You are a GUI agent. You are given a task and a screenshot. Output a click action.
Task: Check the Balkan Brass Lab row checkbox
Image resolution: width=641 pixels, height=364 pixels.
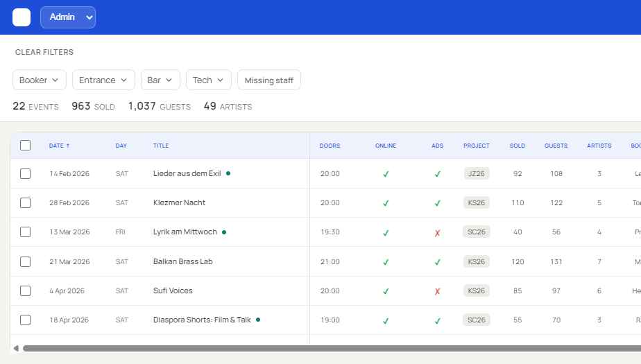point(26,261)
